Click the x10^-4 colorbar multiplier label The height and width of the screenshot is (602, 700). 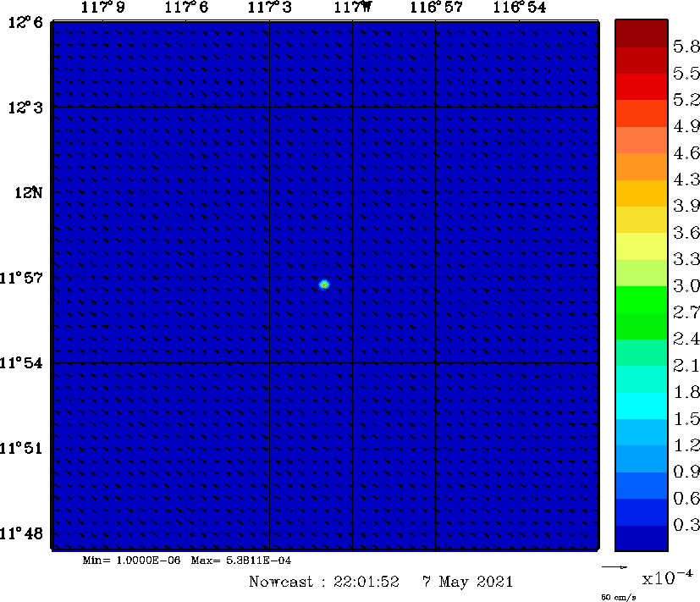(x=668, y=577)
